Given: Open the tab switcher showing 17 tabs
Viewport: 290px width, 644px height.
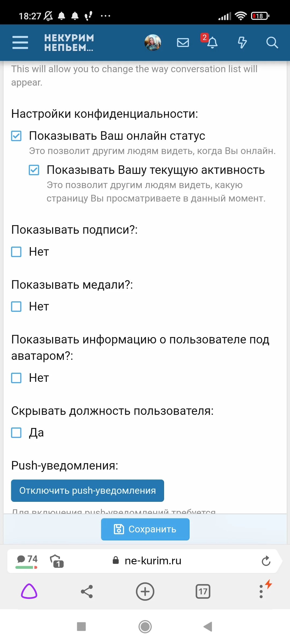Looking at the screenshot, I should [203, 591].
